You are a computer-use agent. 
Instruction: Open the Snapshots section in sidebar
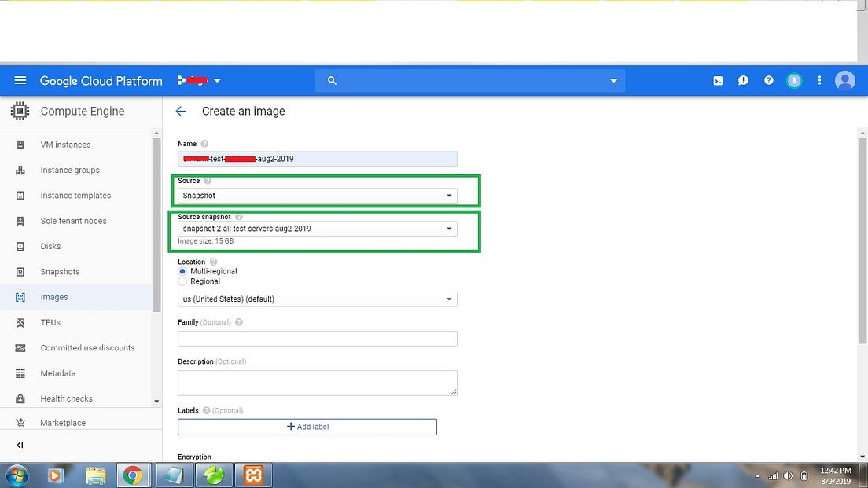pyautogui.click(x=60, y=271)
